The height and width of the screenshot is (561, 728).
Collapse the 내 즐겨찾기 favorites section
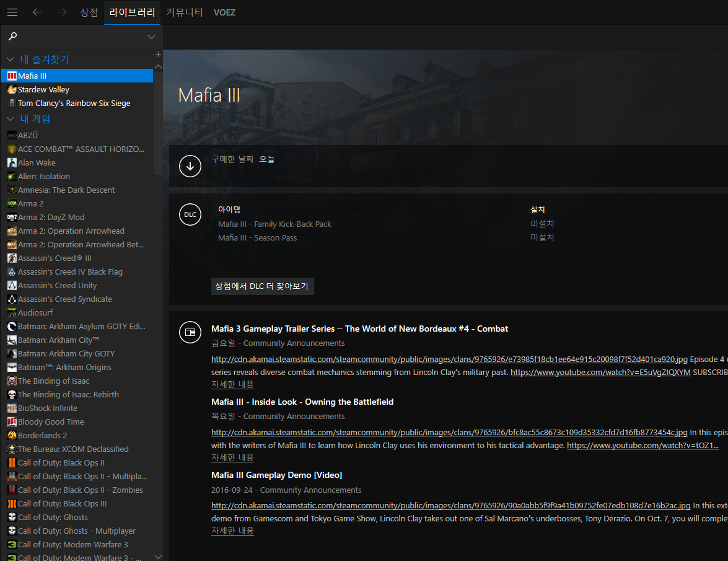pos(10,60)
